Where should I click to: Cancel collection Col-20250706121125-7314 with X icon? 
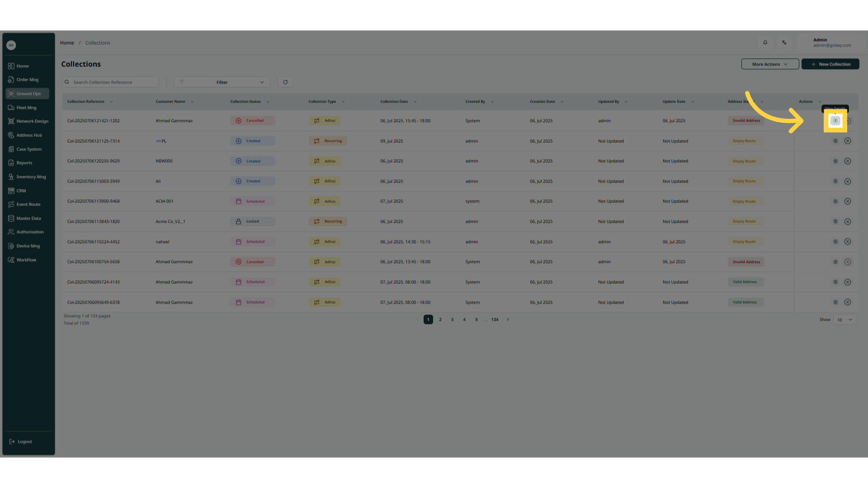(x=848, y=141)
